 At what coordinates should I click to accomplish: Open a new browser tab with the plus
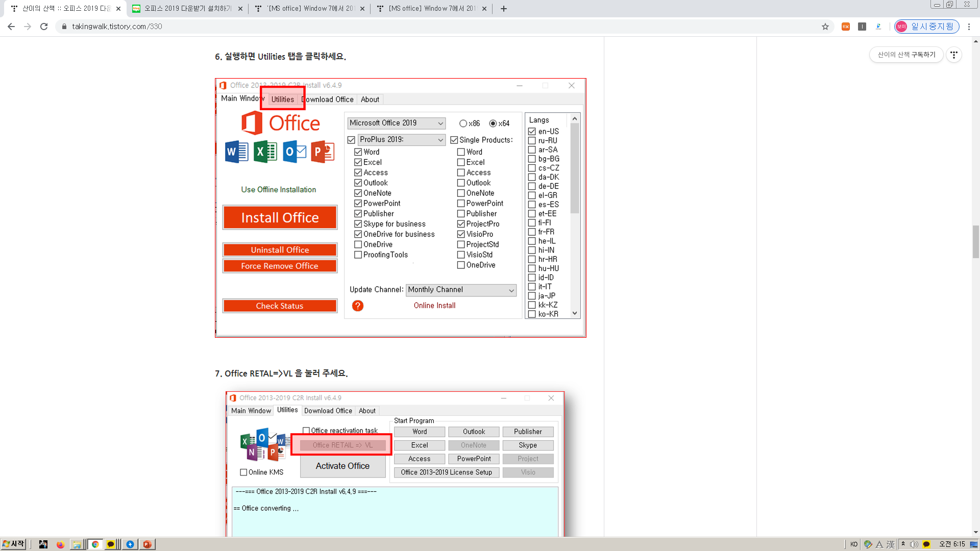504,9
